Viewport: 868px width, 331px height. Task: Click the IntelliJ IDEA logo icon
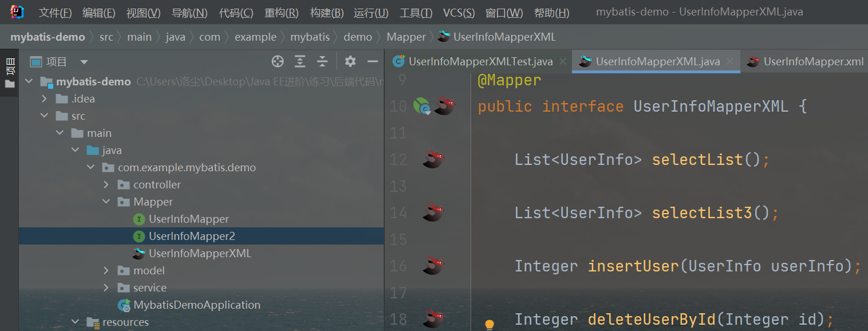17,12
